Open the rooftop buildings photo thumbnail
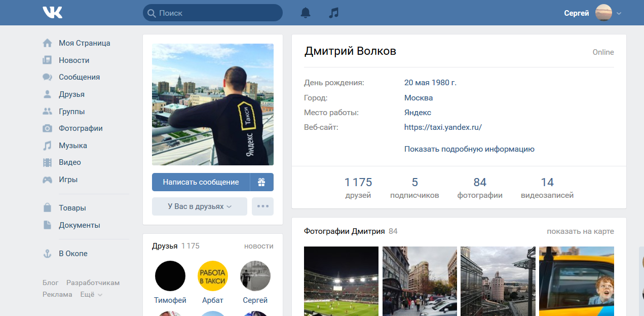644x316 pixels. 498,281
